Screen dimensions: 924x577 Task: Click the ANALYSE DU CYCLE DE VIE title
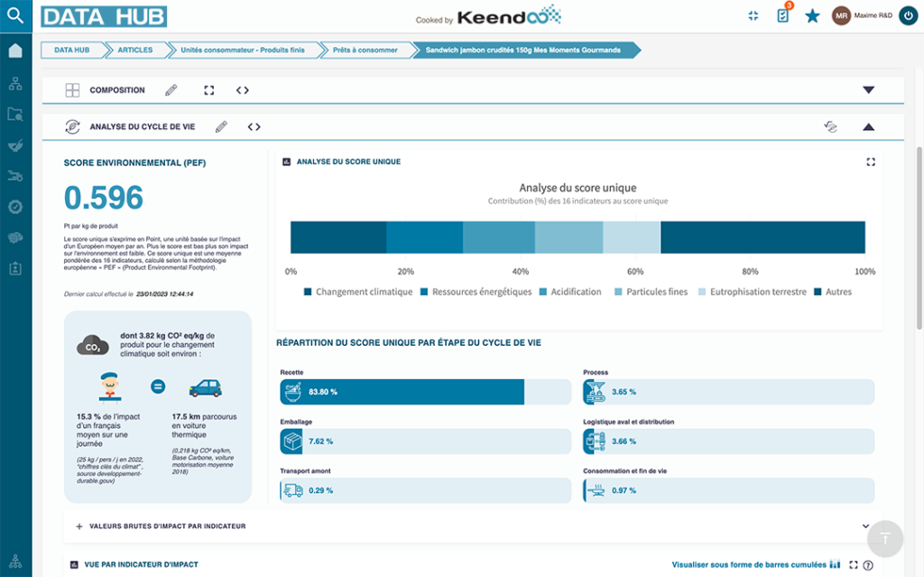click(143, 126)
